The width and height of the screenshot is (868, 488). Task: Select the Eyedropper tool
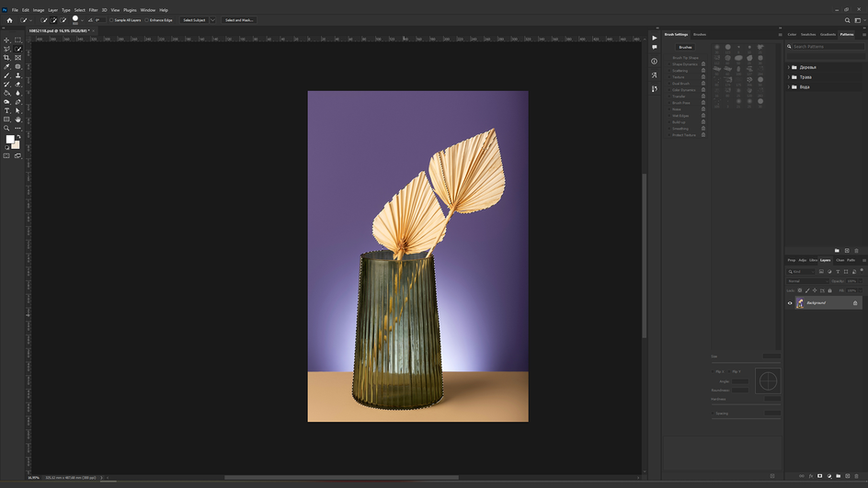(6, 66)
